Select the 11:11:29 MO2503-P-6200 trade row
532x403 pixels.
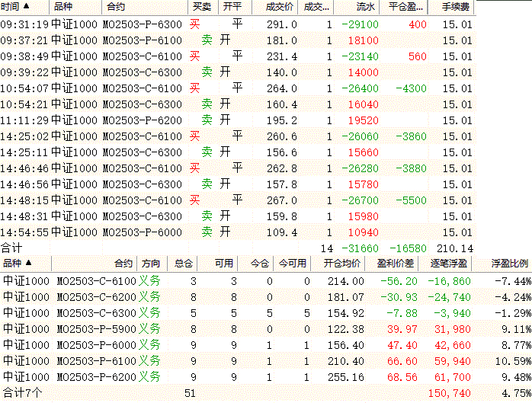(x=238, y=120)
